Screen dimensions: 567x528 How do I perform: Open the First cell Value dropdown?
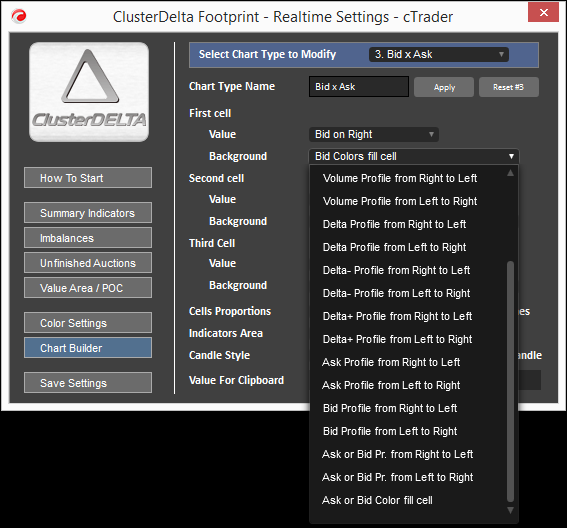coord(374,134)
